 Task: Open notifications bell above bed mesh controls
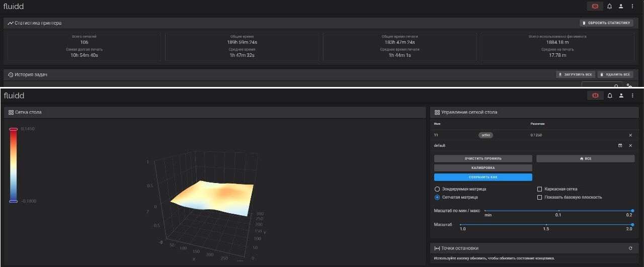[609, 96]
